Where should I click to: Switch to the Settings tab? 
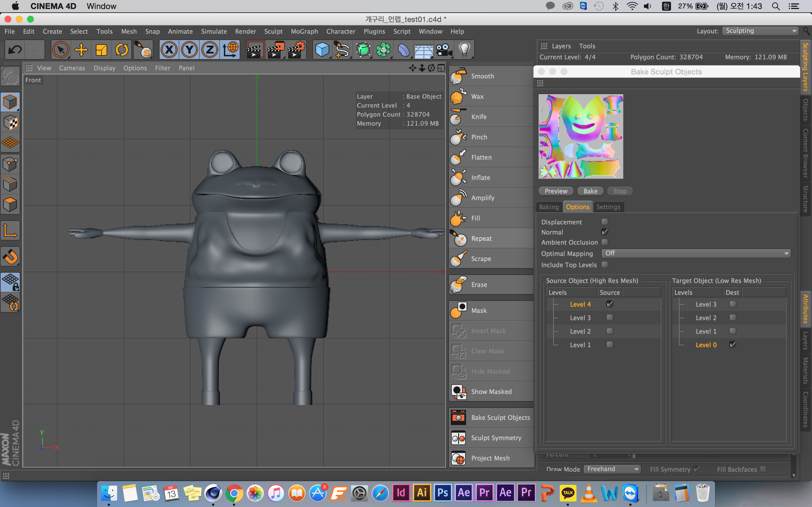[x=608, y=207]
